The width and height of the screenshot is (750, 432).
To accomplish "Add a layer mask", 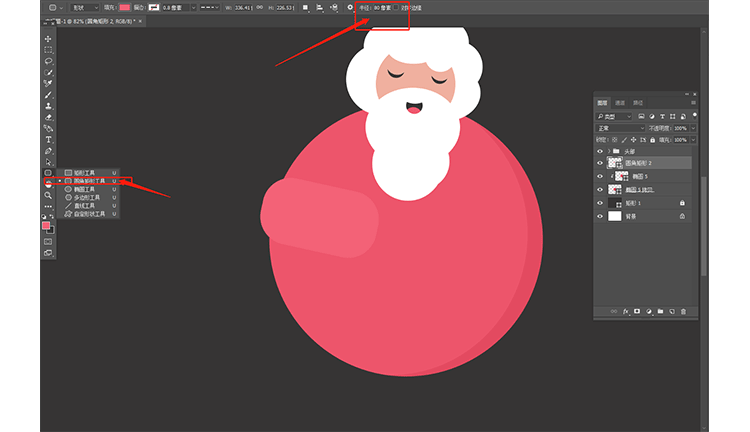I will [x=637, y=311].
